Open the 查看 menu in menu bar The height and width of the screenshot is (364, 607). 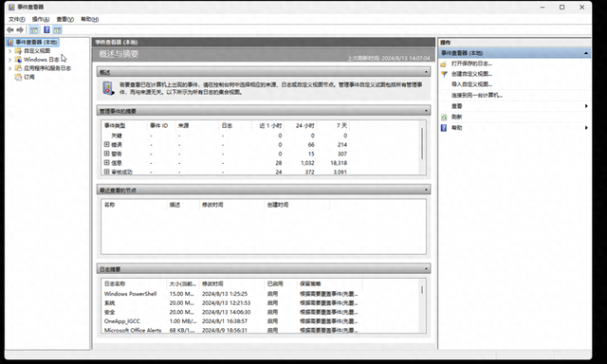[x=65, y=19]
